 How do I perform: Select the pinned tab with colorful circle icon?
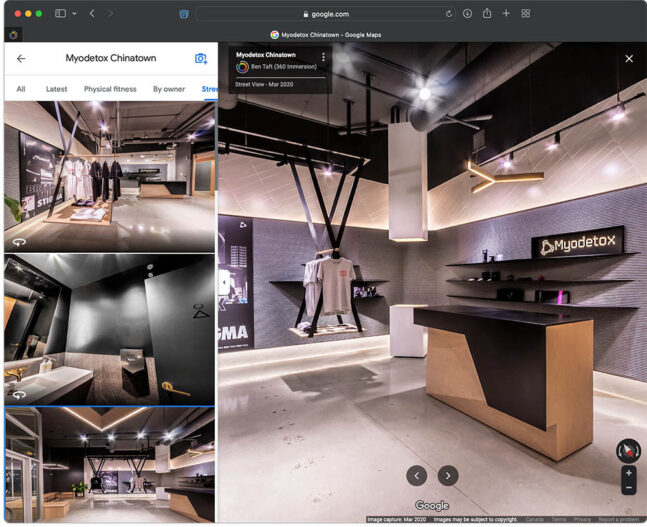(x=13, y=35)
